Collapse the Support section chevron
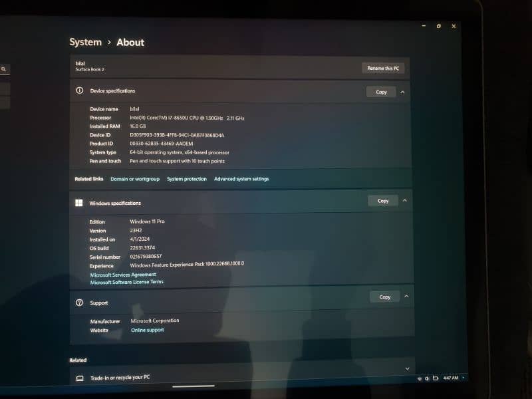 pos(406,297)
